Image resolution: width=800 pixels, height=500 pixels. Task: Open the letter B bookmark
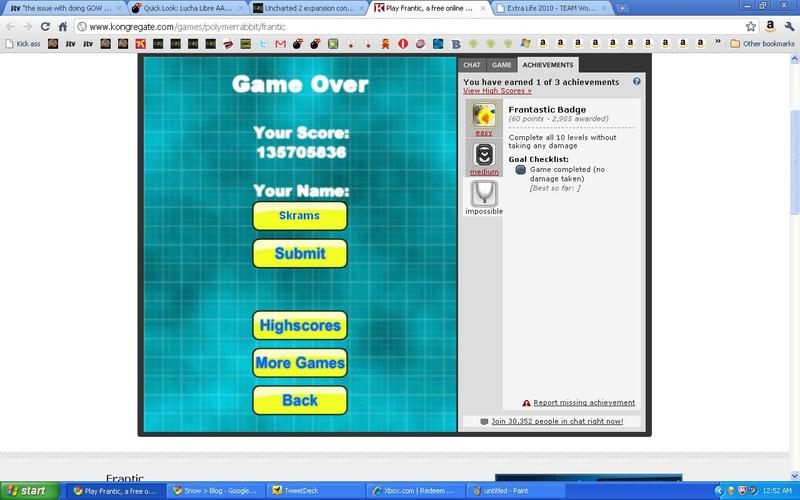pyautogui.click(x=456, y=44)
